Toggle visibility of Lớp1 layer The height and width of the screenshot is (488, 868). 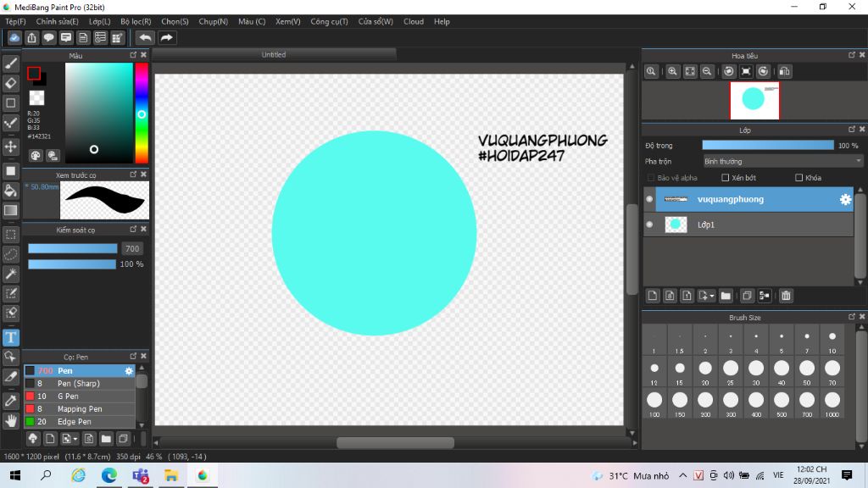tap(649, 225)
